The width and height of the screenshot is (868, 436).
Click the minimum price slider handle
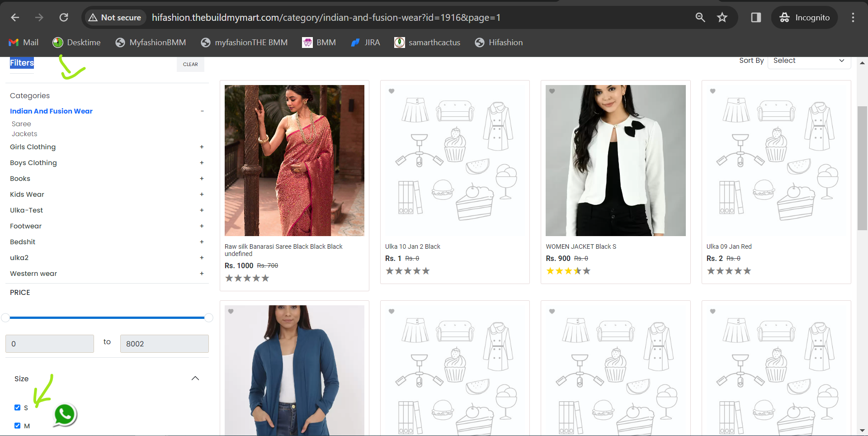[5, 318]
